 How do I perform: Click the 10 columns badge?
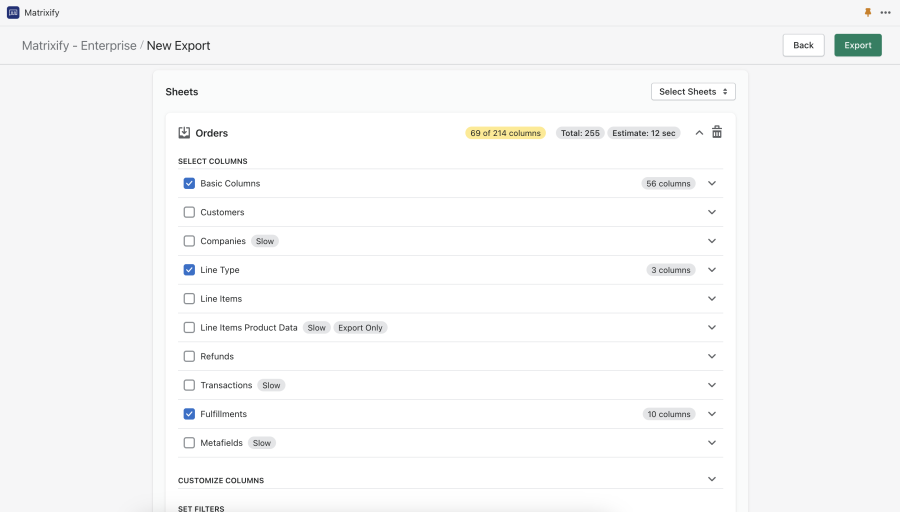coord(669,414)
